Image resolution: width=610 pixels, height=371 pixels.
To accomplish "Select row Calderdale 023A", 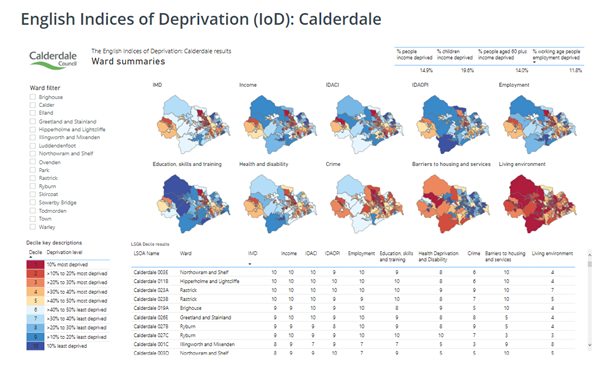I will click(353, 290).
